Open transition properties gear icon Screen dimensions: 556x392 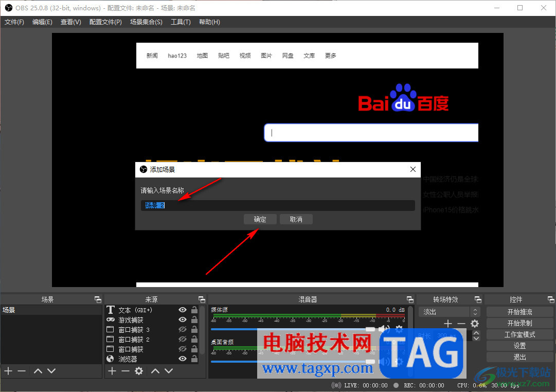click(x=474, y=324)
